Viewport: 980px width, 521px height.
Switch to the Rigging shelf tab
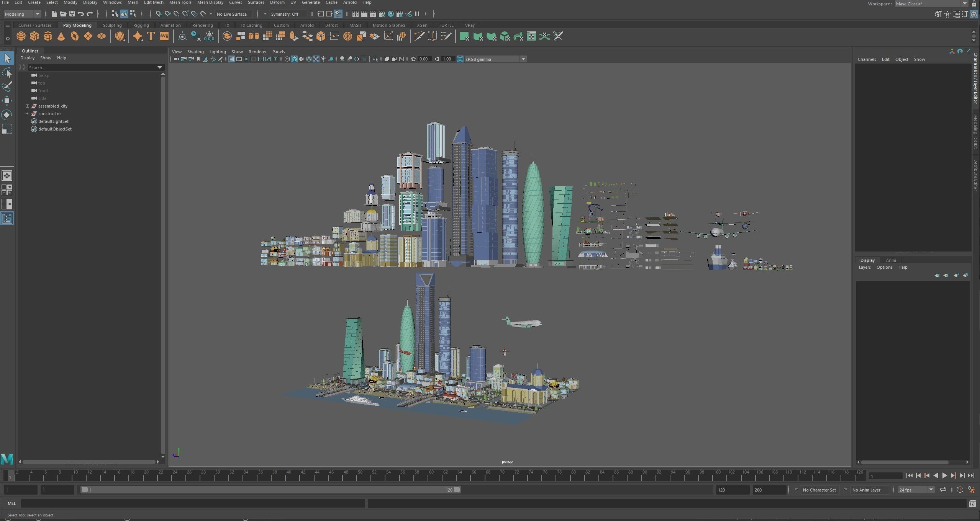(x=141, y=25)
